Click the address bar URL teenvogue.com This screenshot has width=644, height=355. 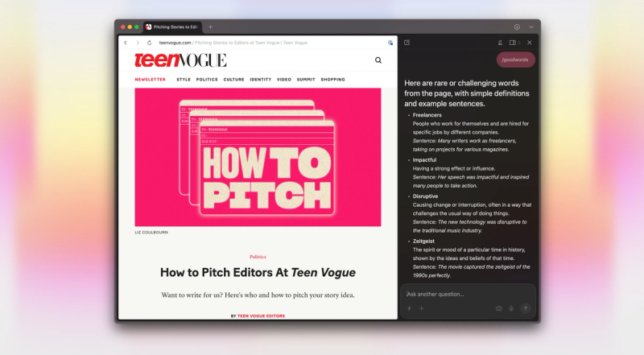pos(175,43)
